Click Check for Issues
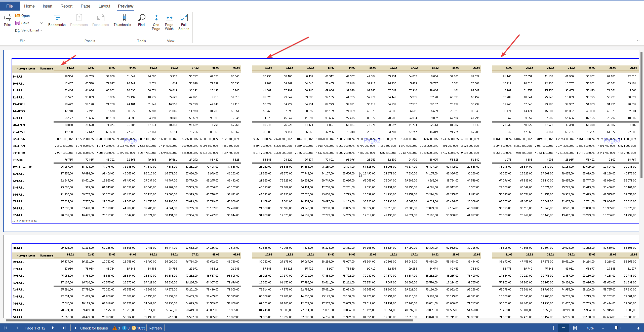 94,328
